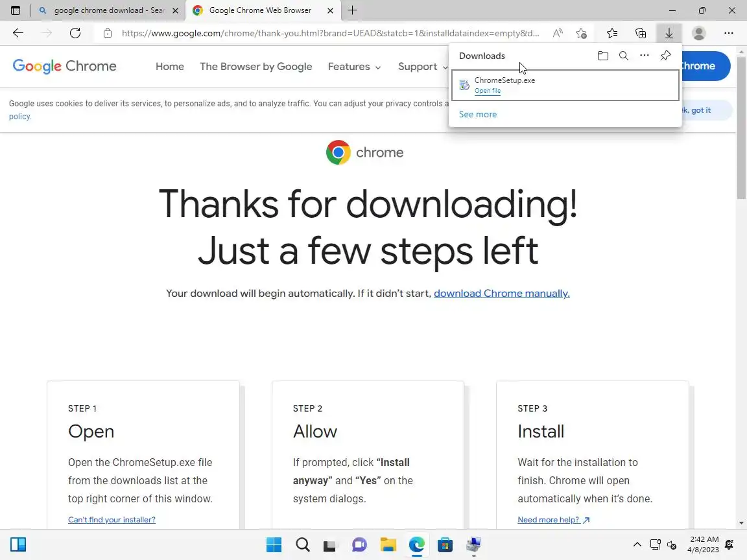Click the address bar URL field
The height and width of the screenshot is (560, 747).
pyautogui.click(x=330, y=33)
